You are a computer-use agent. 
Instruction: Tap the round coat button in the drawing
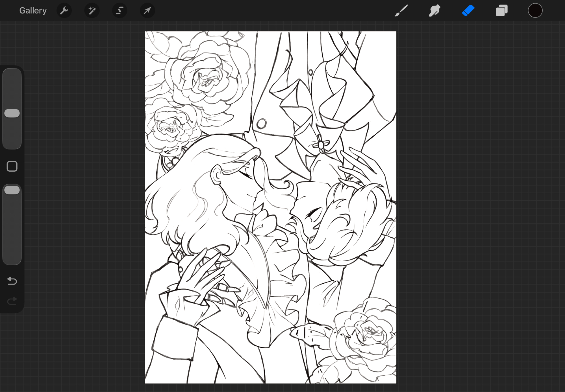[261, 123]
